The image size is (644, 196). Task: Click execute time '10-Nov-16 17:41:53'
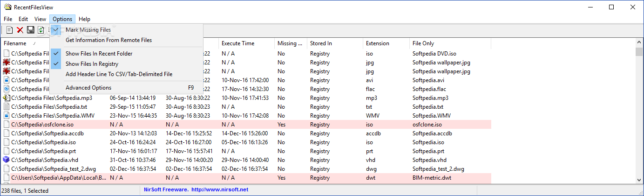(x=245, y=98)
